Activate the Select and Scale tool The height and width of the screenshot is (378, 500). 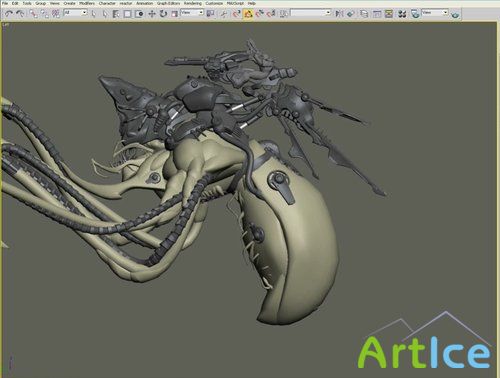[x=174, y=14]
